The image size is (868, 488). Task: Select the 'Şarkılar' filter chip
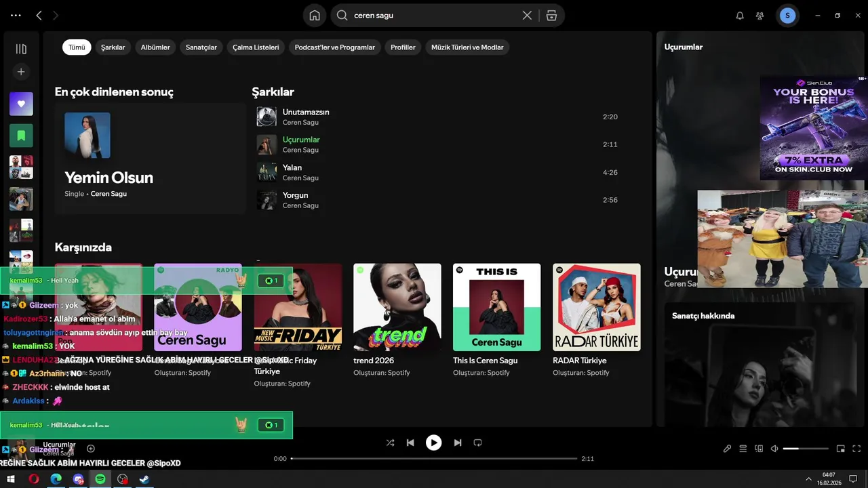[113, 47]
